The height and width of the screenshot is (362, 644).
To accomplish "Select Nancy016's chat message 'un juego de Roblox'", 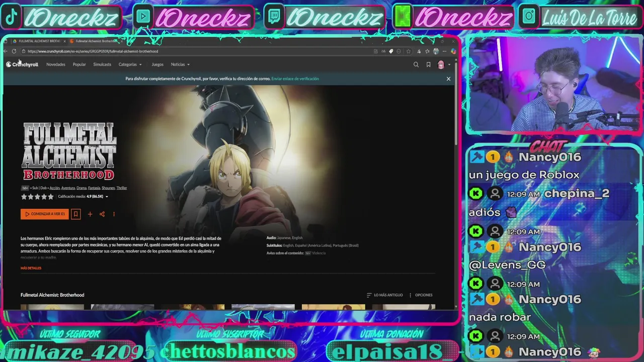I will [x=524, y=175].
